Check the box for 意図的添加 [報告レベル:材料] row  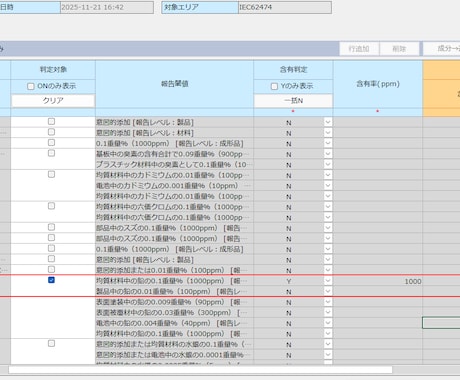(51, 132)
